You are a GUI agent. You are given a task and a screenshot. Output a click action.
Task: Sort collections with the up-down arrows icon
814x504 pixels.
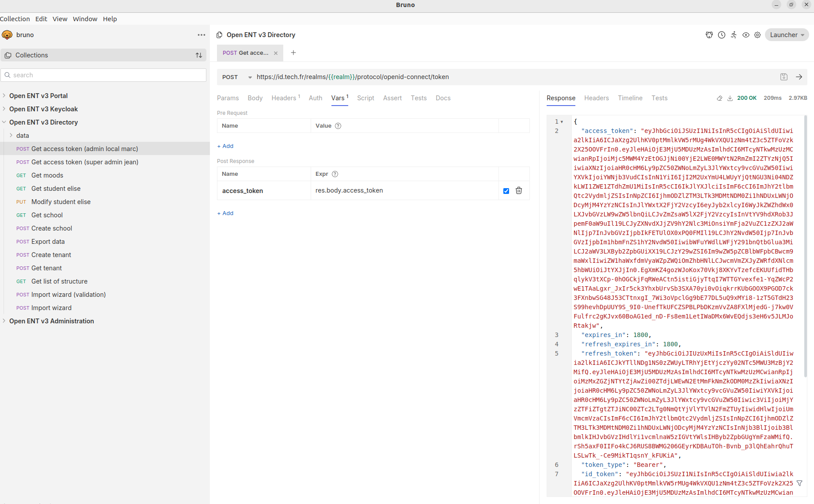[x=199, y=55]
